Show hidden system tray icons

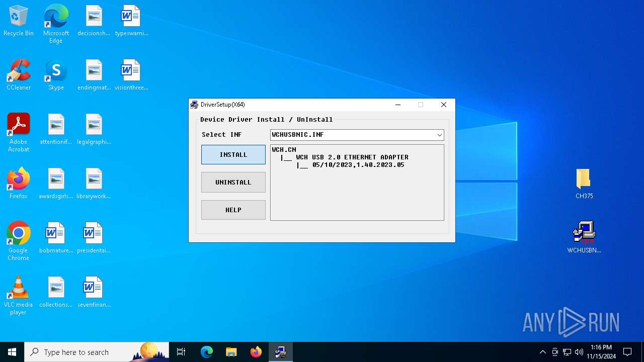tap(542, 352)
